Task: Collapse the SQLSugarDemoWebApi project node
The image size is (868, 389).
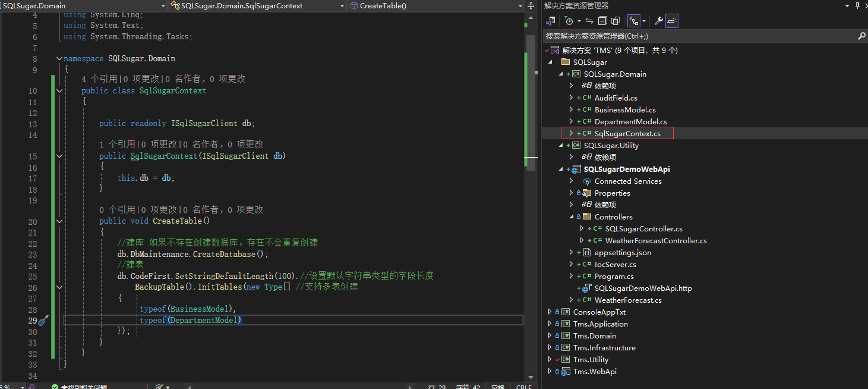Action: [560, 170]
